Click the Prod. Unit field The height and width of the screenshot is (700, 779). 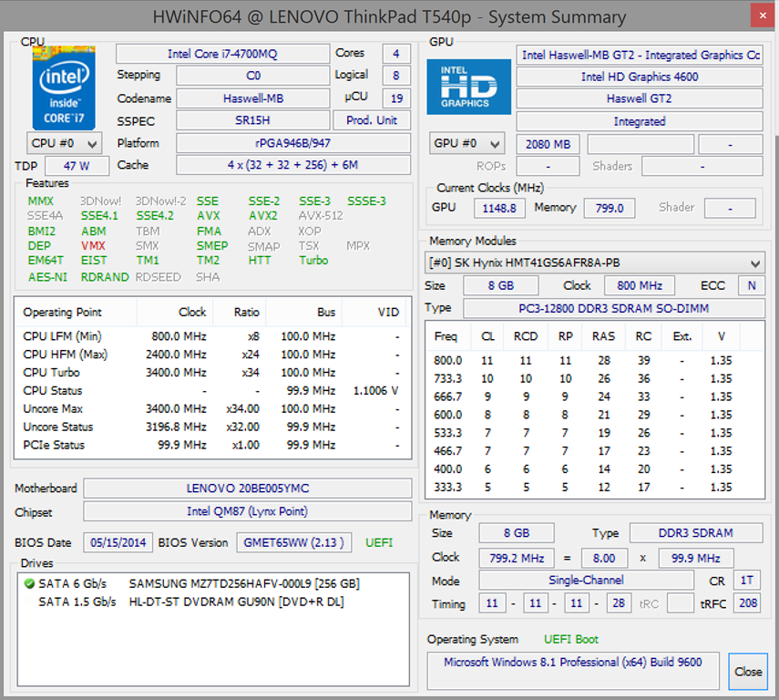click(372, 120)
